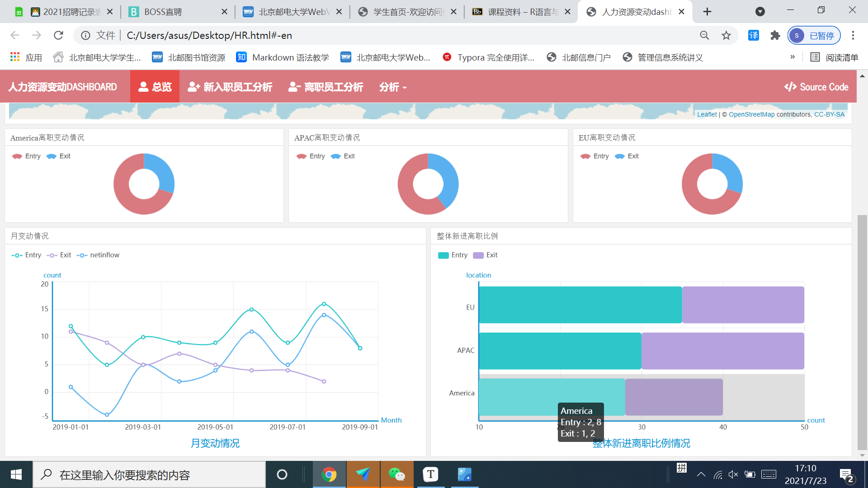The height and width of the screenshot is (488, 868).
Task: Click the zoom magnifier icon in address bar
Action: pos(704,35)
